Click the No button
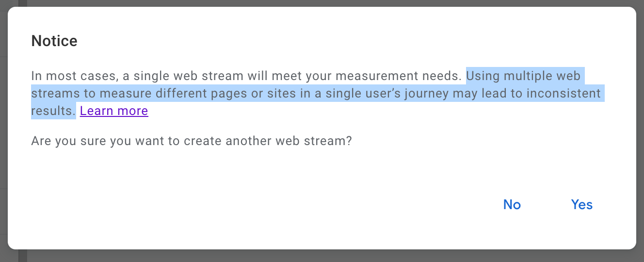This screenshot has height=262, width=644. pos(512,205)
